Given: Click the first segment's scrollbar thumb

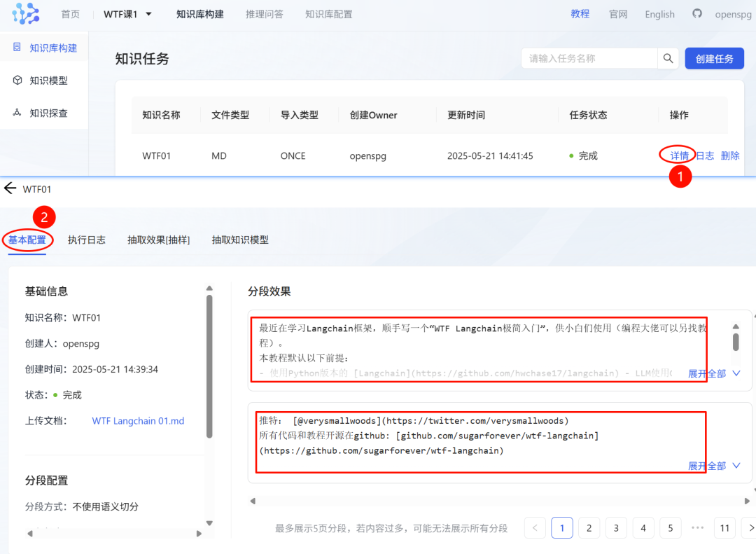Looking at the screenshot, I should click(736, 342).
